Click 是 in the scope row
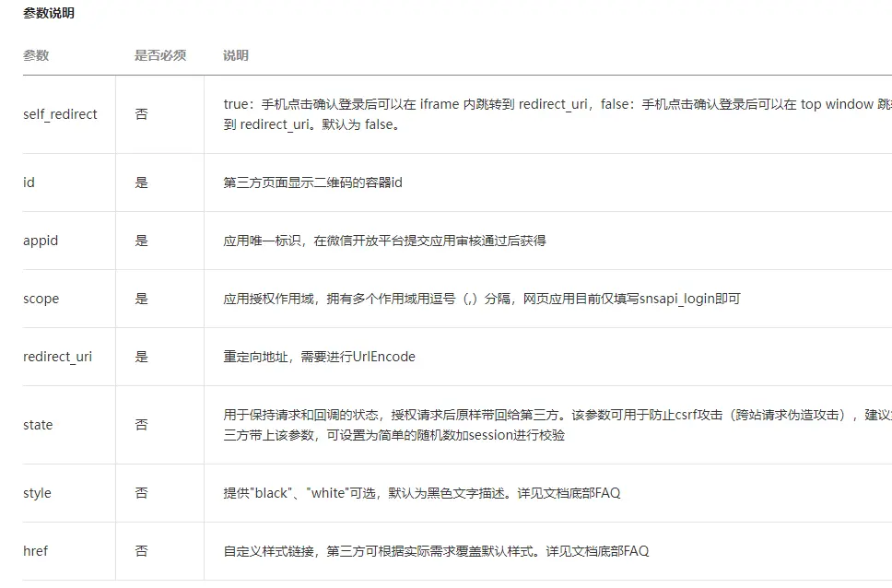The image size is (892, 588). click(141, 299)
